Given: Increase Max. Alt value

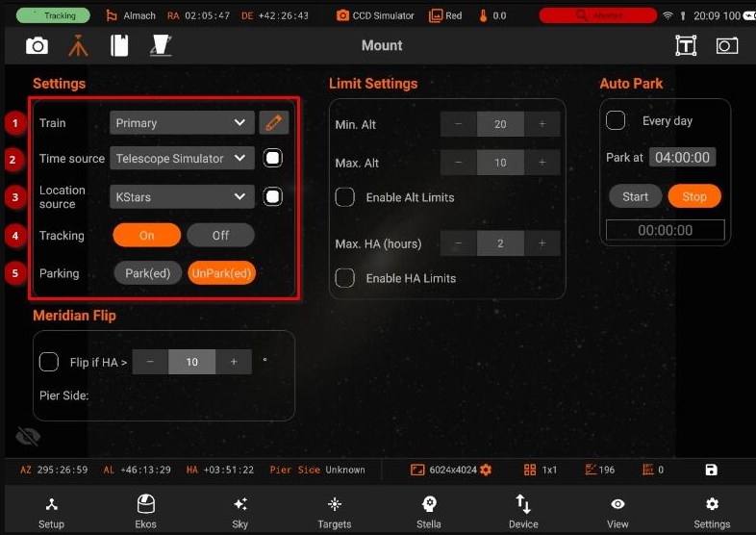Looking at the screenshot, I should click(542, 163).
